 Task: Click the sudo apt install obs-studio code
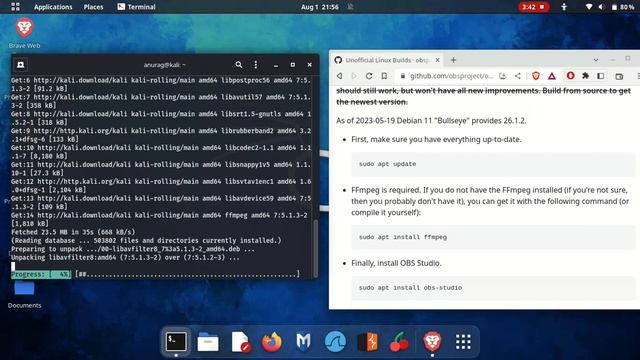point(493,288)
